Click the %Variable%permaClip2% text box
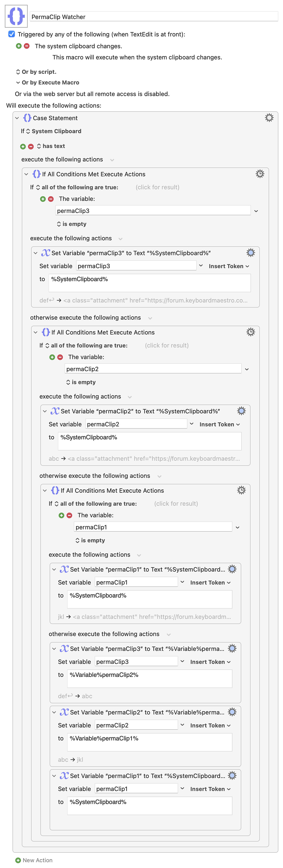 click(150, 678)
